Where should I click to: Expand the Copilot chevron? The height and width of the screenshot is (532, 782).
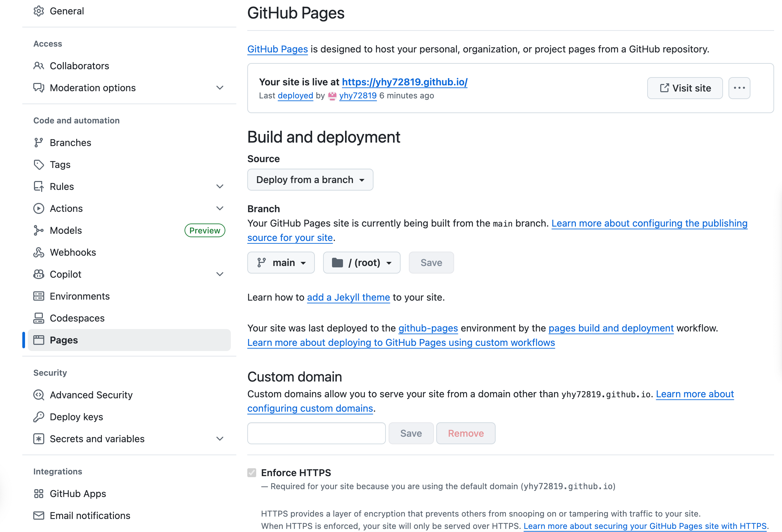(220, 274)
